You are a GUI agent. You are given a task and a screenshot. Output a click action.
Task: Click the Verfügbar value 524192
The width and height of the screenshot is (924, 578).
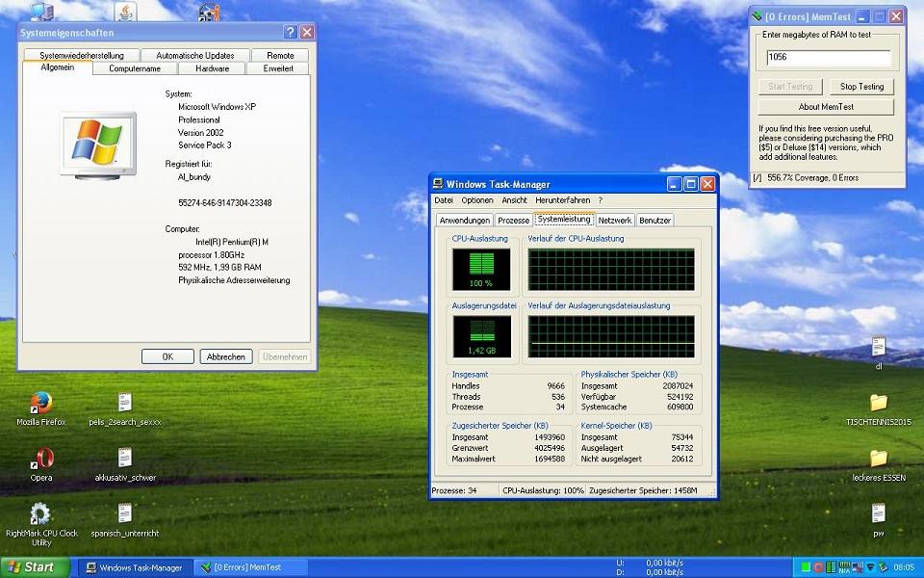680,397
